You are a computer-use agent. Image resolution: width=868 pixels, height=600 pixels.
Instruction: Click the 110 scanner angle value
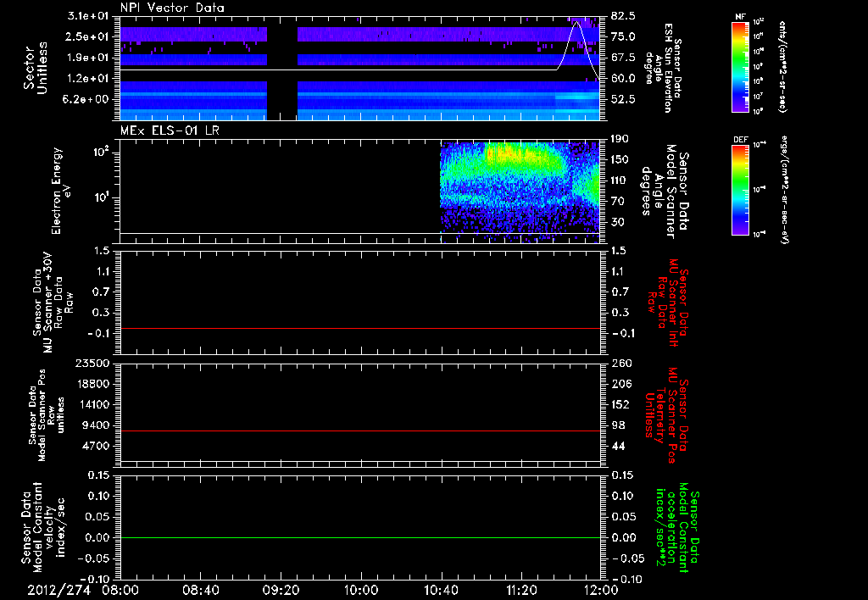[620, 181]
